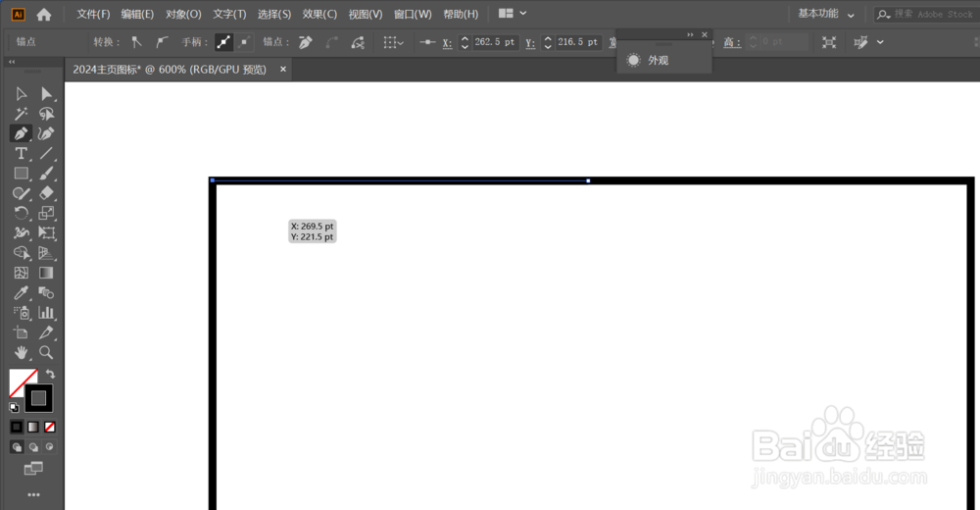Toggle hide handles for selected anchors
Screen dimensions: 980x510
244,42
